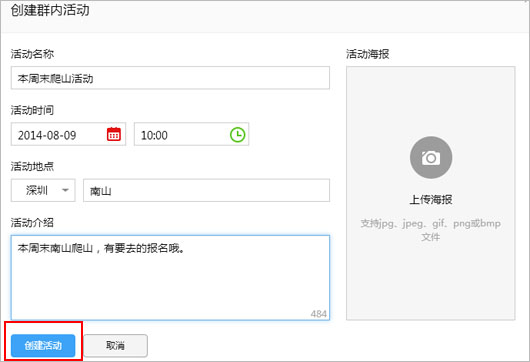Click the 创建群内活动 dialog title
530x362 pixels.
50,10
